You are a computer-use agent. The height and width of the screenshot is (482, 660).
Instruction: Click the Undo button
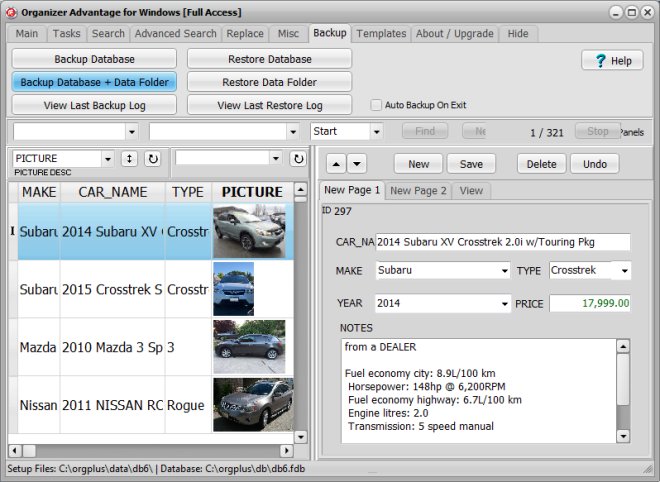pyautogui.click(x=595, y=164)
